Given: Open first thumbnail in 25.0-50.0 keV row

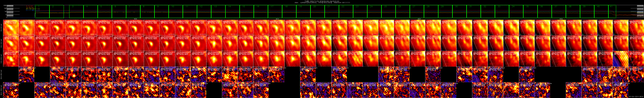Looking at the screenshot, I should point(26,75).
